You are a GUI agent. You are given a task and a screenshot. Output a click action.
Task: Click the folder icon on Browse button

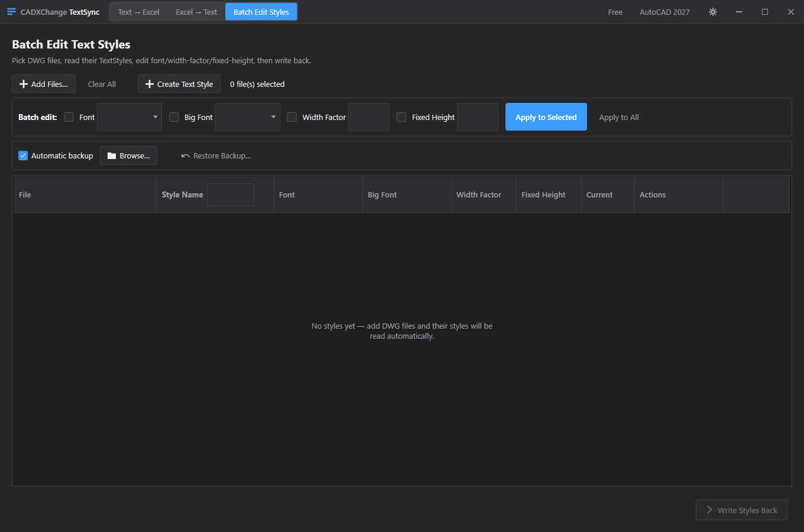pyautogui.click(x=112, y=156)
